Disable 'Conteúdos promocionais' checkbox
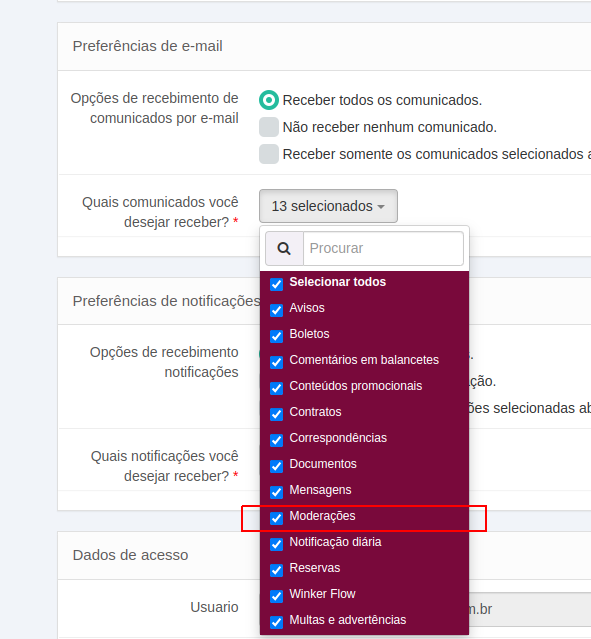Screen dimensions: 591x639 click(276, 388)
